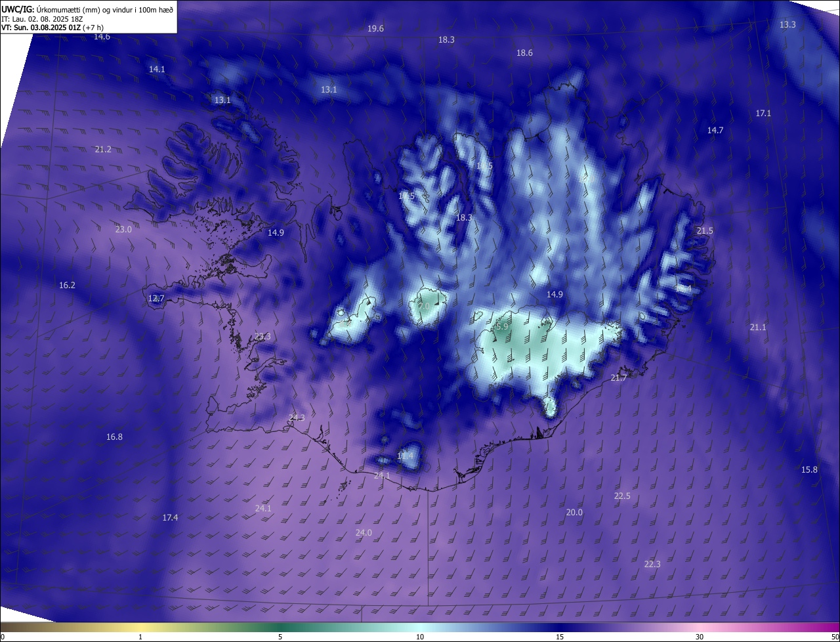Screen dimensions: 840x642
Task: Click the 16.2 value label
Action: [67, 286]
